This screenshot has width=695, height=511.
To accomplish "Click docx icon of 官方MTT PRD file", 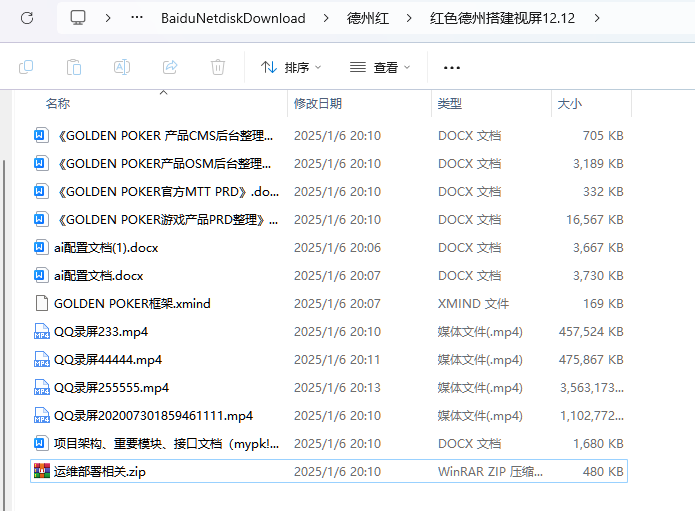I will tap(41, 191).
